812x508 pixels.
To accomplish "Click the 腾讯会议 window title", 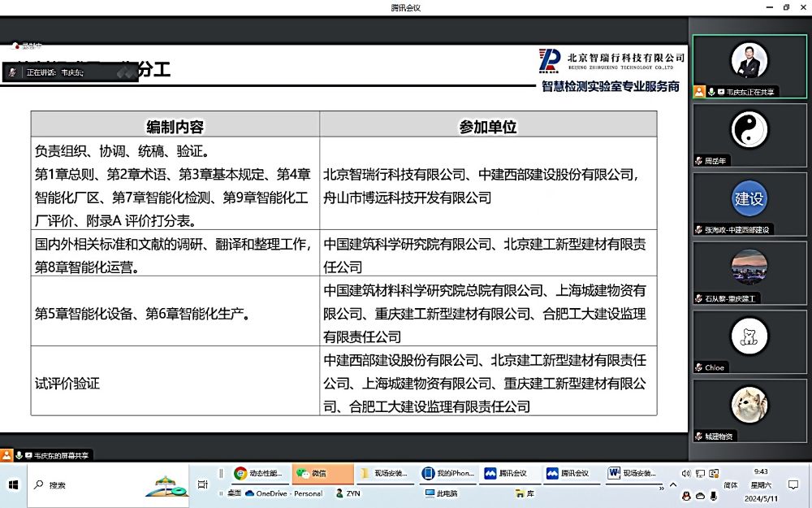I will [x=406, y=8].
